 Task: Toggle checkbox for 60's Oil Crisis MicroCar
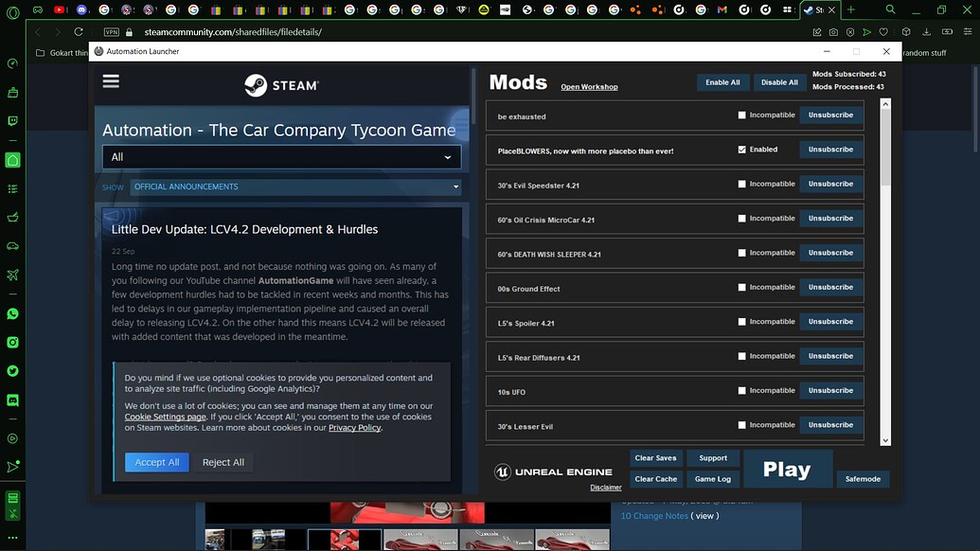coord(742,218)
